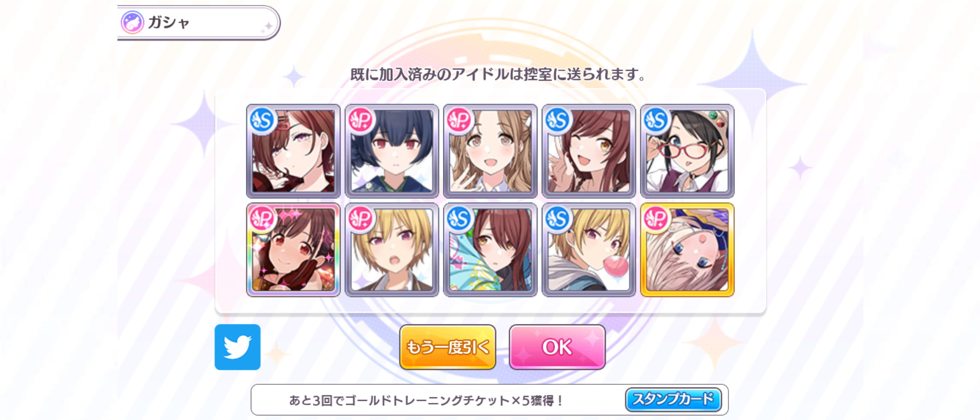This screenshot has height=420, width=980.
Task: Select the red-haired idol with hair clips
Action: click(293, 151)
